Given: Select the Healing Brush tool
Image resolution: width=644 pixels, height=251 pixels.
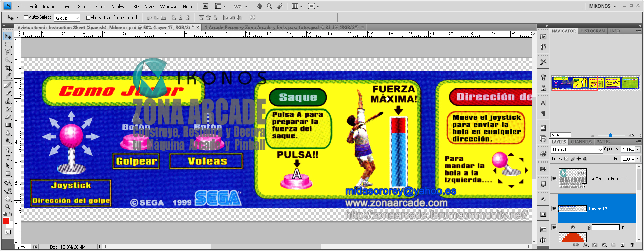Looking at the screenshot, I should tap(8, 85).
